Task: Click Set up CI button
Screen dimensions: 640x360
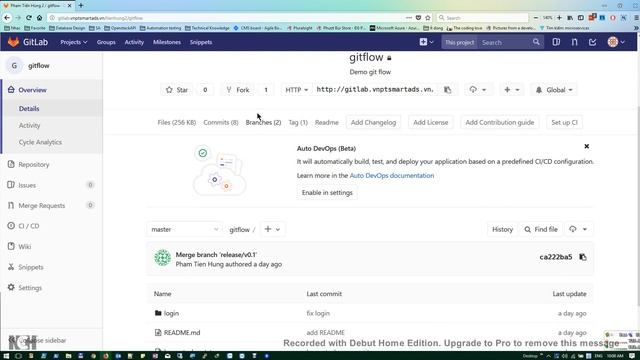Action: coord(564,122)
